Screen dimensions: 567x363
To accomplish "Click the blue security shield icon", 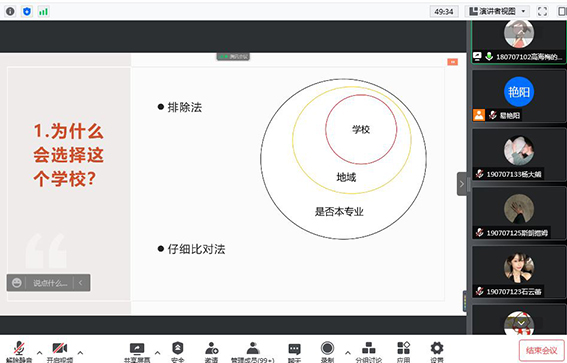I will pyautogui.click(x=27, y=12).
